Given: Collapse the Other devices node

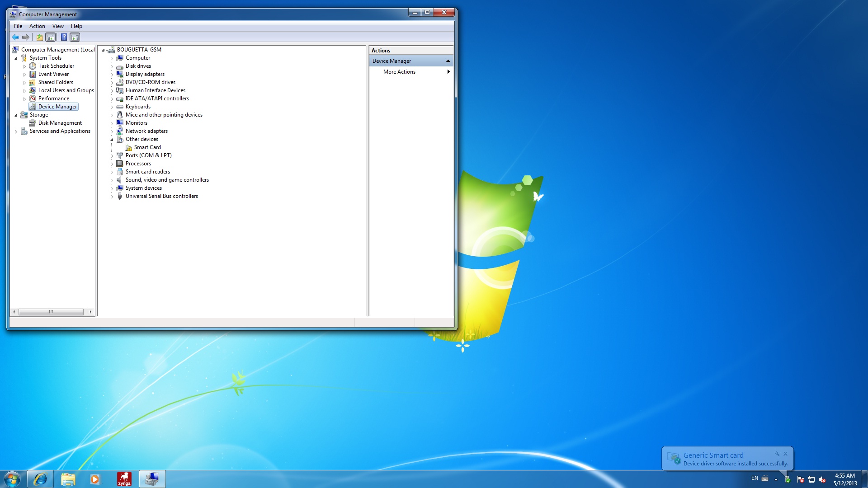Looking at the screenshot, I should (x=112, y=140).
